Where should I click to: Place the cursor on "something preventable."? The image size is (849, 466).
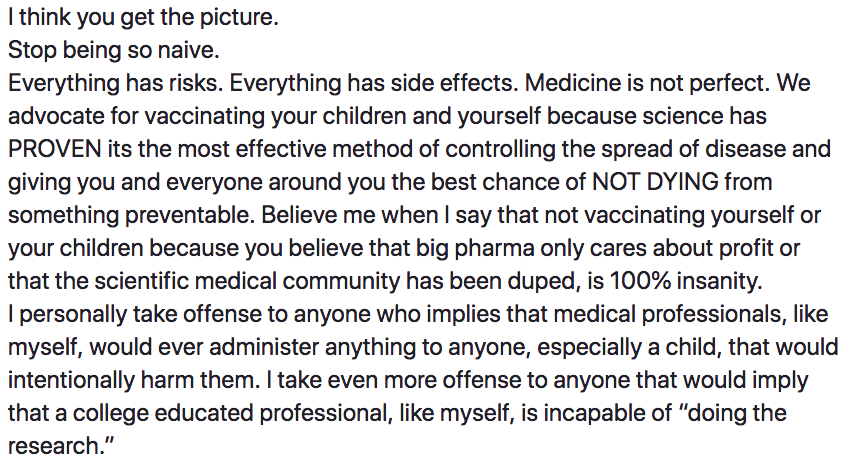pos(131,215)
